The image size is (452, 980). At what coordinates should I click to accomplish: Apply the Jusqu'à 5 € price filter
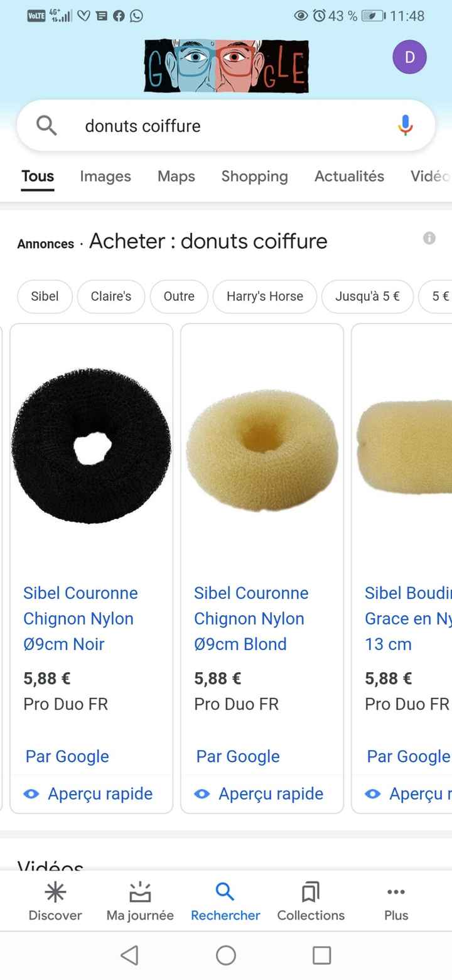[367, 297]
